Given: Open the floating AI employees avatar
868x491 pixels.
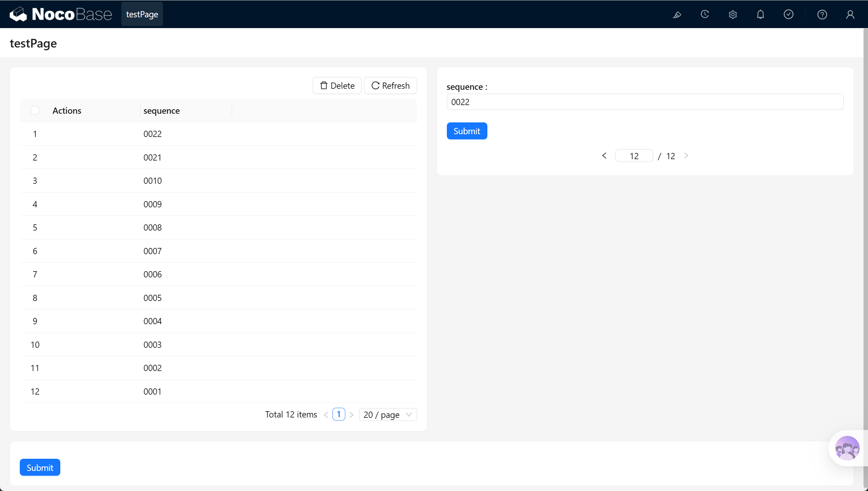Looking at the screenshot, I should point(847,448).
